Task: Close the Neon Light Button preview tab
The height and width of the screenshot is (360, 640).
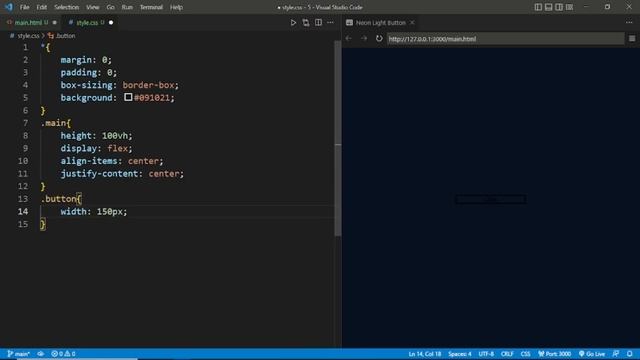Action: coord(412,22)
